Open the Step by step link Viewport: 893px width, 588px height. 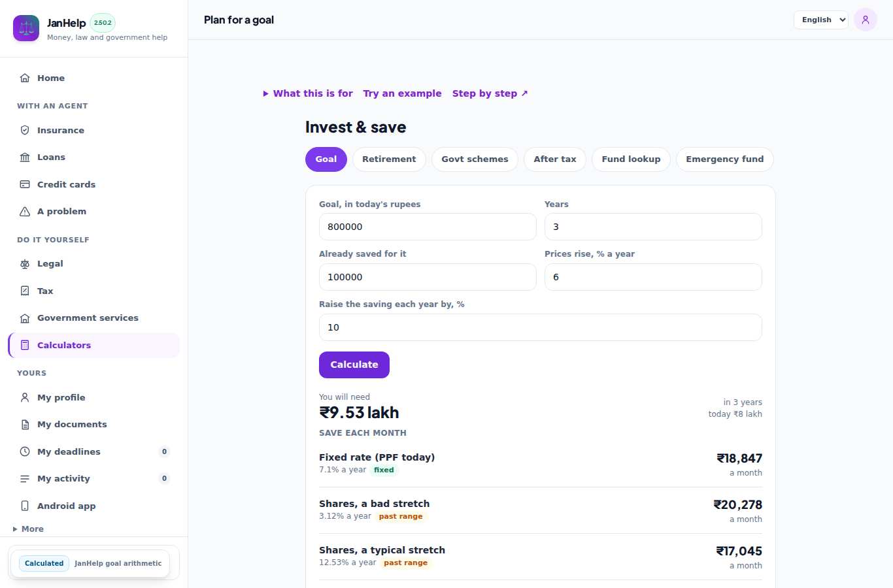490,93
